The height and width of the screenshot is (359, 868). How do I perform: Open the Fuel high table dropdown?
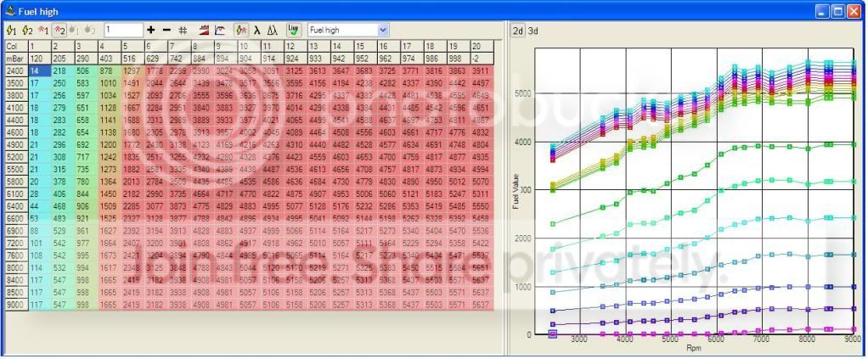pos(383,30)
